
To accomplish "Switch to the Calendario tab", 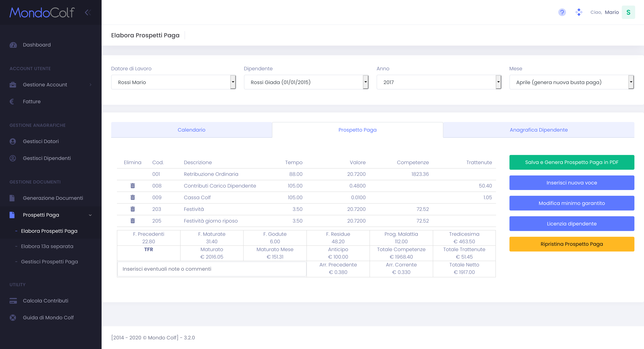I will coord(191,130).
